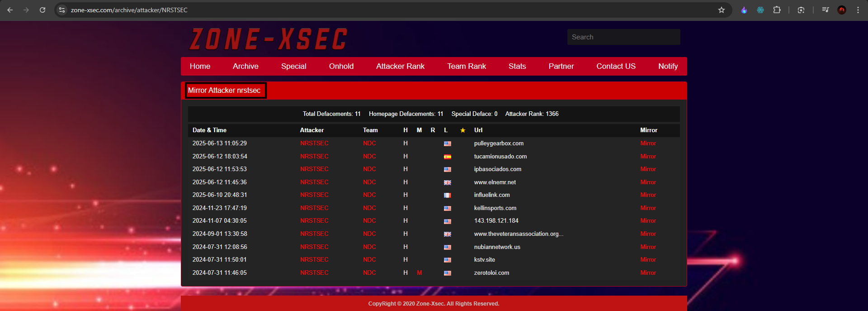The image size is (868, 311).
Task: Click the date 2024-07-31 12:08:56
Action: (x=220, y=247)
